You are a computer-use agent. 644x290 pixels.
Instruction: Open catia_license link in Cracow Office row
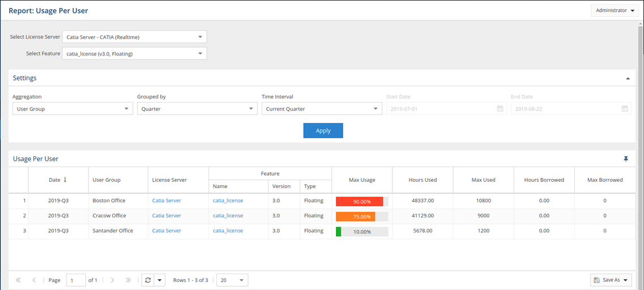click(x=228, y=216)
